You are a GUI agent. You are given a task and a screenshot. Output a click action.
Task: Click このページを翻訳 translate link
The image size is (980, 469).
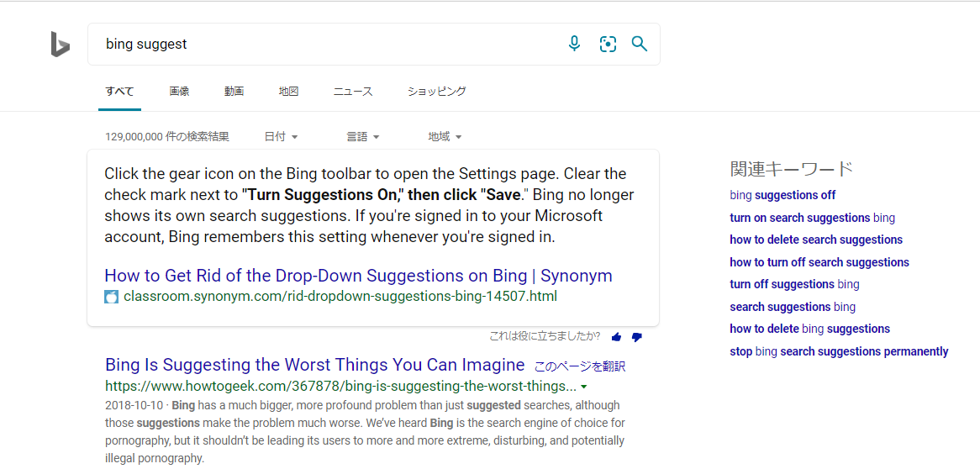pyautogui.click(x=580, y=366)
